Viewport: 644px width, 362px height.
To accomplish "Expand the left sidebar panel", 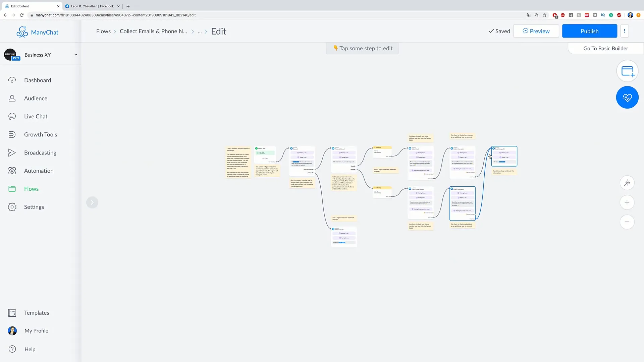I will [93, 202].
